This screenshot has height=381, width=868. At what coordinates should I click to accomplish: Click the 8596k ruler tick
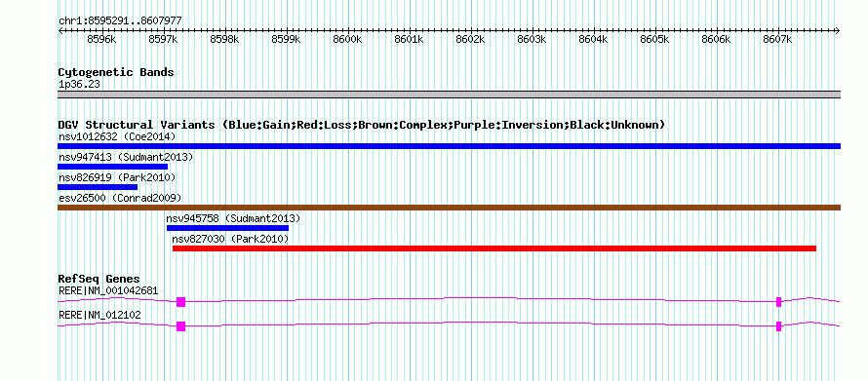(101, 39)
